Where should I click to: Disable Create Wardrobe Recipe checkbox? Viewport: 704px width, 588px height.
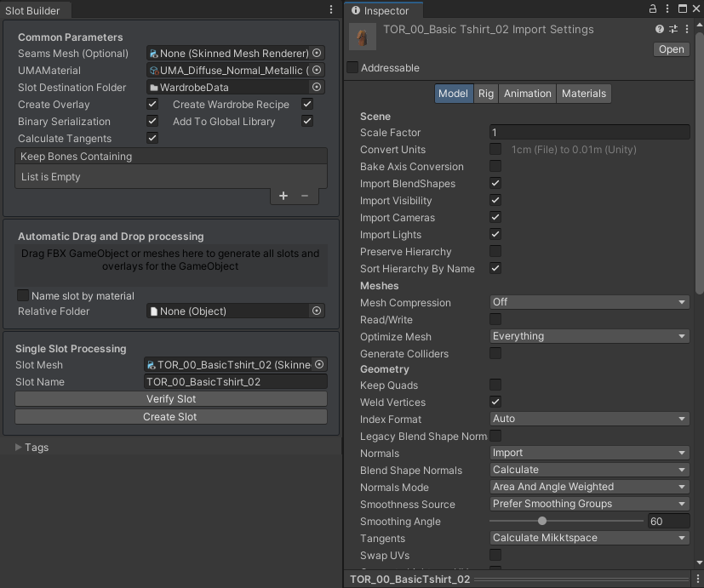[307, 104]
